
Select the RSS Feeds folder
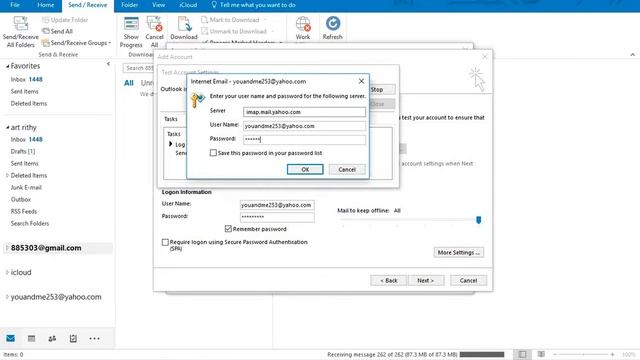[24, 211]
